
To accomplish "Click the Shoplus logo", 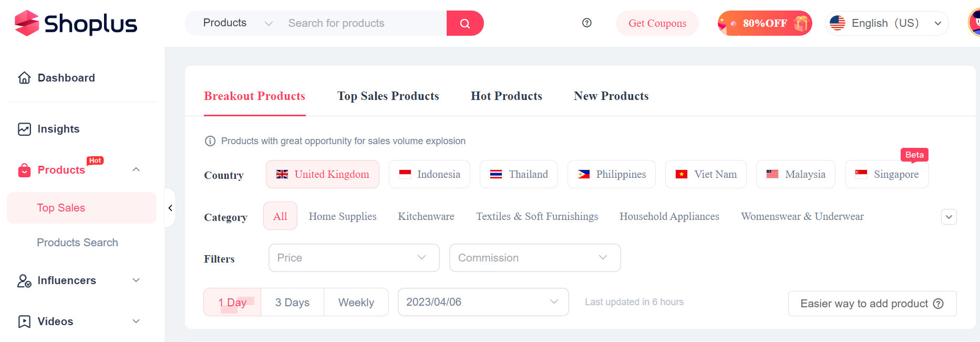I will pos(76,23).
